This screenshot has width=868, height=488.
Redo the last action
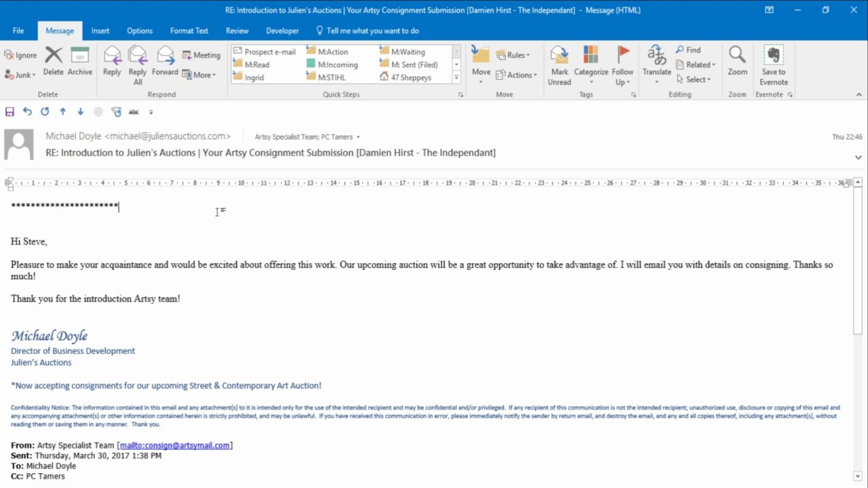pyautogui.click(x=45, y=112)
